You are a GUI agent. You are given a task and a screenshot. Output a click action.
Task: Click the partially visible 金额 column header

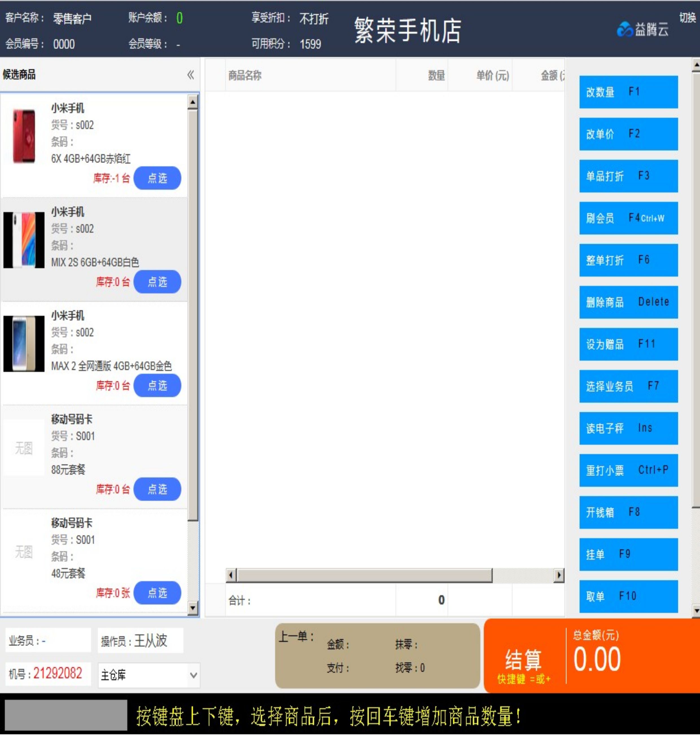[539, 75]
